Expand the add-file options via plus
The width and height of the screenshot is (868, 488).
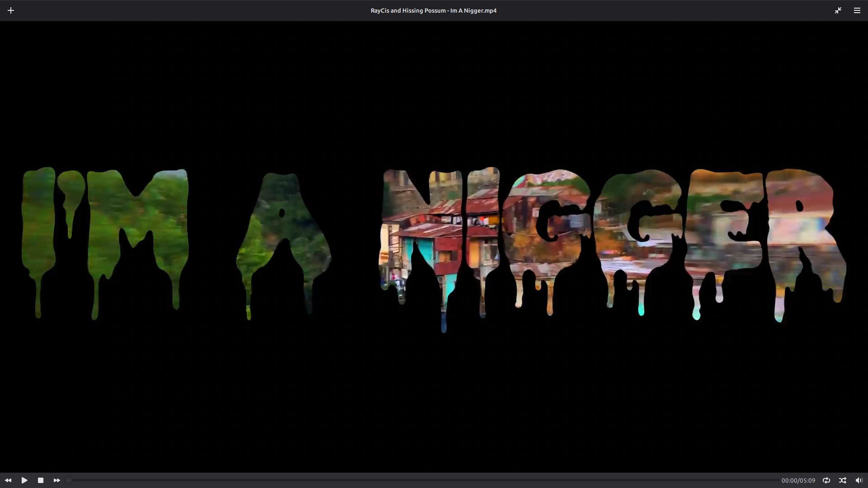pyautogui.click(x=11, y=10)
